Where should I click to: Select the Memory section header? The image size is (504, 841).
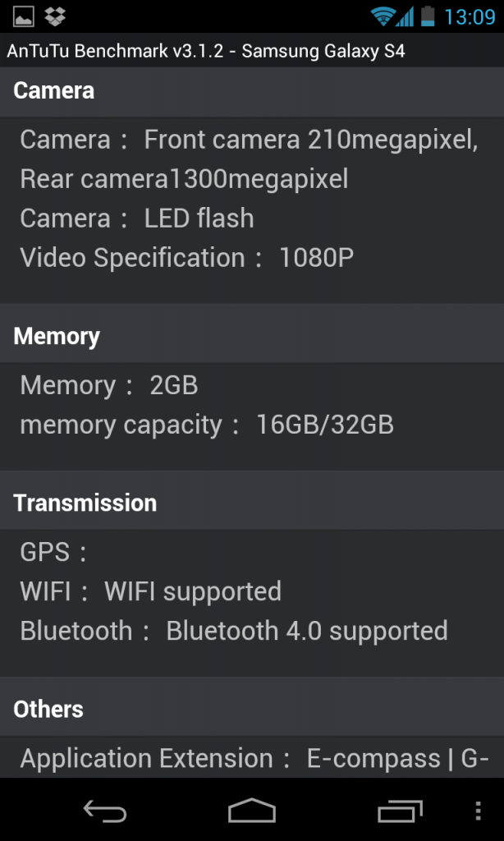(57, 337)
